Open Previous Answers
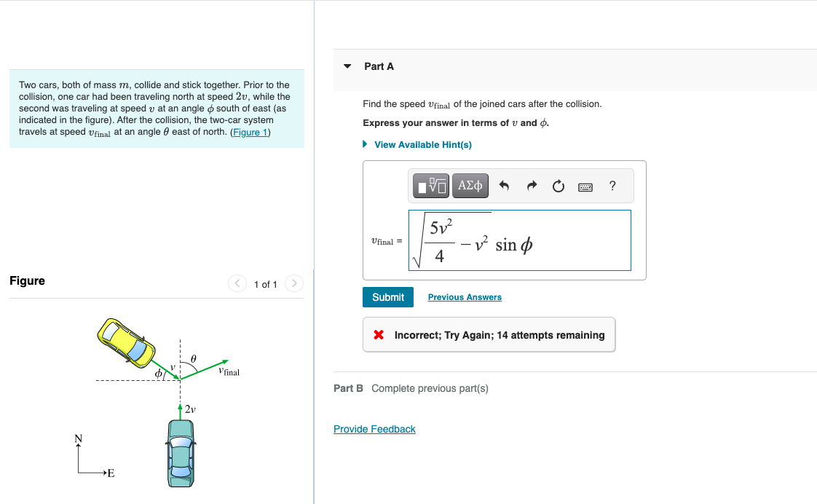Viewport: 817px width, 504px height. [464, 297]
